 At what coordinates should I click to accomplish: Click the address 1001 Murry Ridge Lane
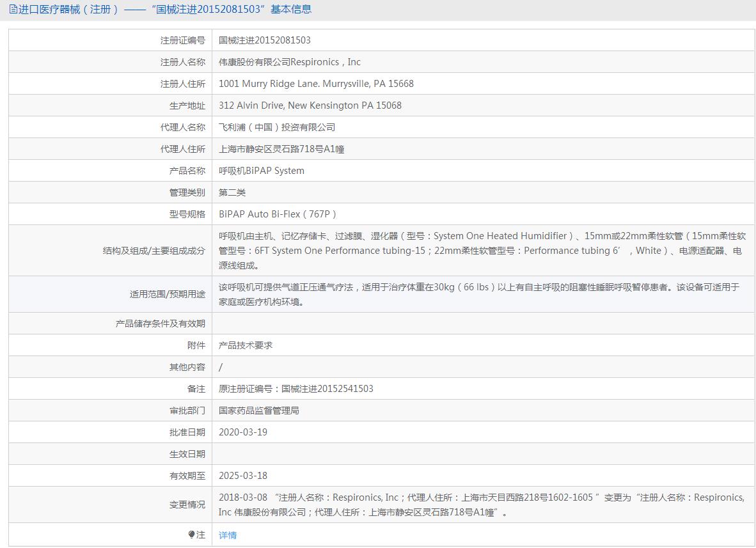[x=316, y=84]
